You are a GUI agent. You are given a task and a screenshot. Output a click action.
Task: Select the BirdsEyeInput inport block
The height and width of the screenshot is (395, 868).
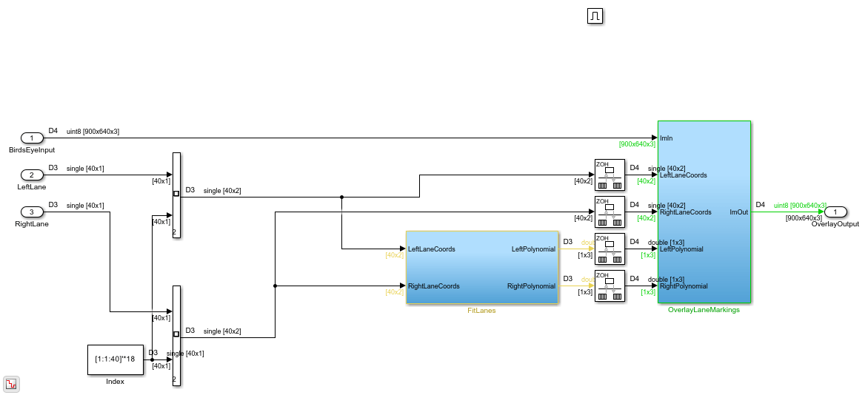tap(32, 138)
